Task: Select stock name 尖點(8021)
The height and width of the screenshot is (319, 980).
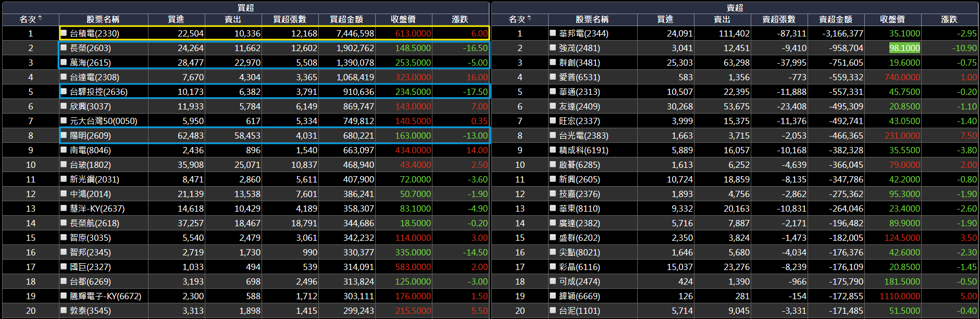Action: [x=579, y=252]
